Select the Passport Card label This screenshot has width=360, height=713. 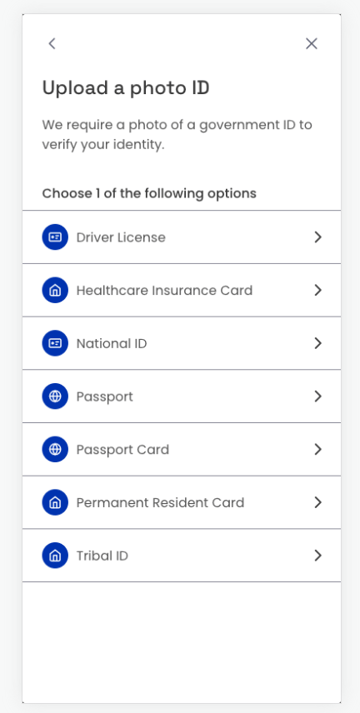123,449
